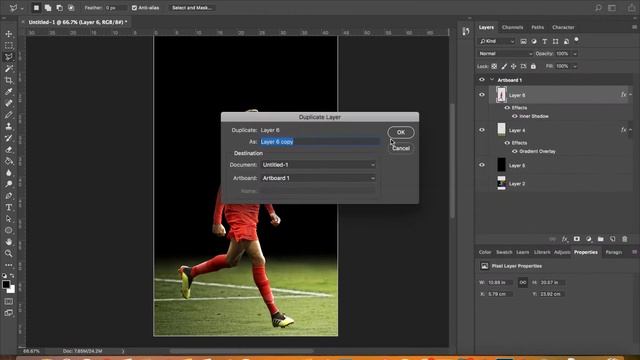640x360 pixels.
Task: Click the Intersect with selection icon
Action: [x=71, y=8]
